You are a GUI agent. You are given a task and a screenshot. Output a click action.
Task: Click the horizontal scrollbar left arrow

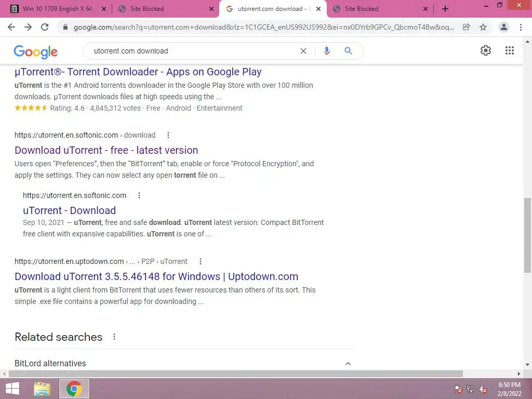pyautogui.click(x=4, y=374)
